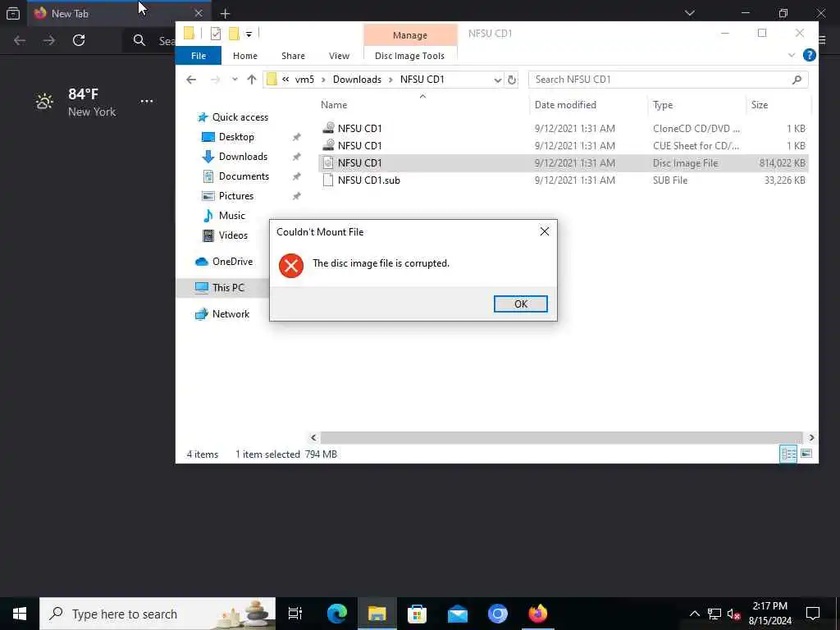Launch Chromium browser from taskbar
840x630 pixels.
(497, 614)
